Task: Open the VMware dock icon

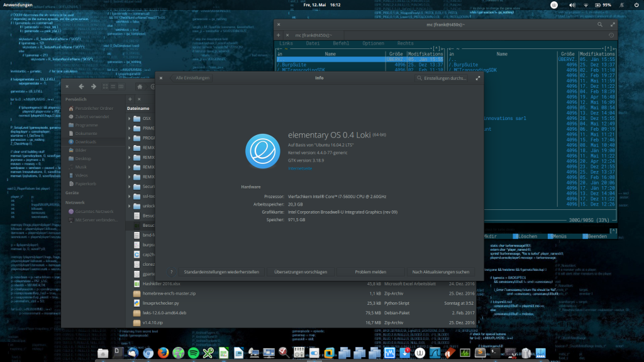Action: tap(329, 353)
